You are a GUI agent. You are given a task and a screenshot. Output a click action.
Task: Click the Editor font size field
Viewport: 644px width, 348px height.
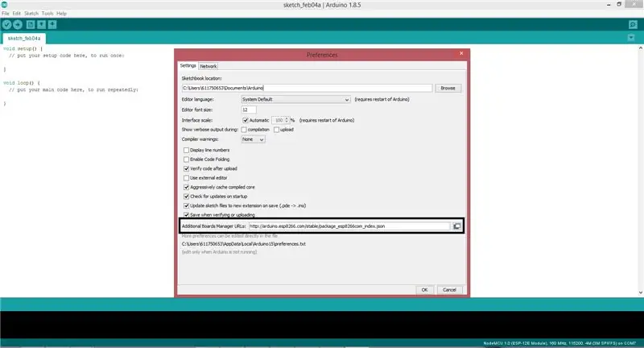click(x=249, y=110)
